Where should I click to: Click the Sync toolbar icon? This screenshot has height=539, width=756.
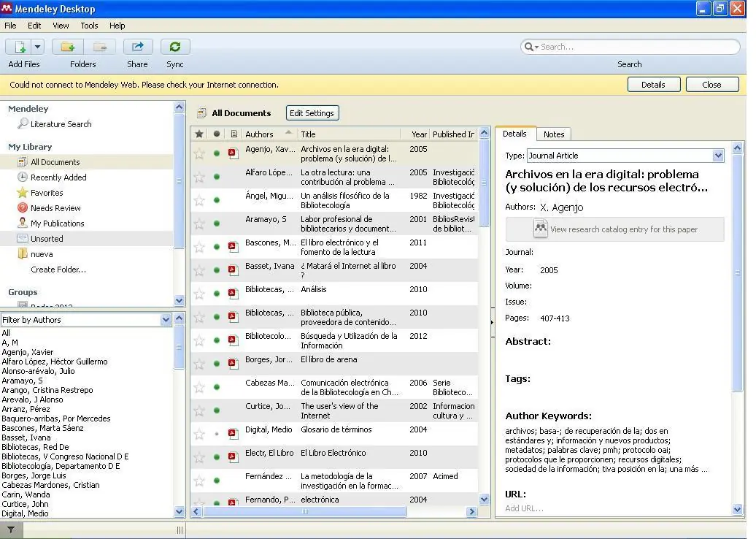point(175,47)
